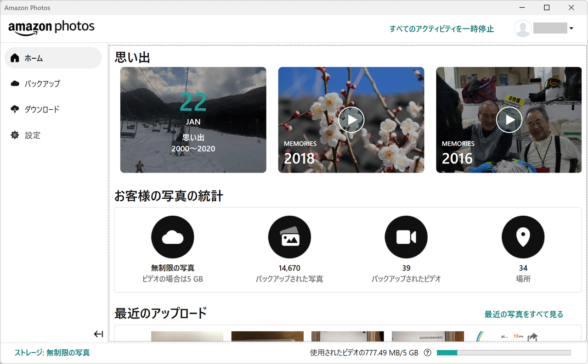Image resolution: width=588 pixels, height=364 pixels.
Task: Go to the ダウンロード download section
Action: [53, 109]
